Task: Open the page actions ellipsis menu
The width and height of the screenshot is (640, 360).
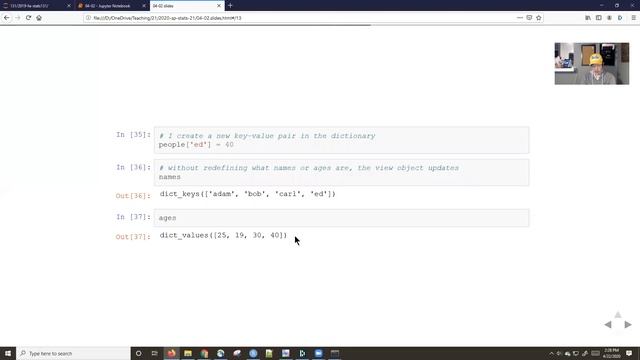Action: pyautogui.click(x=520, y=18)
